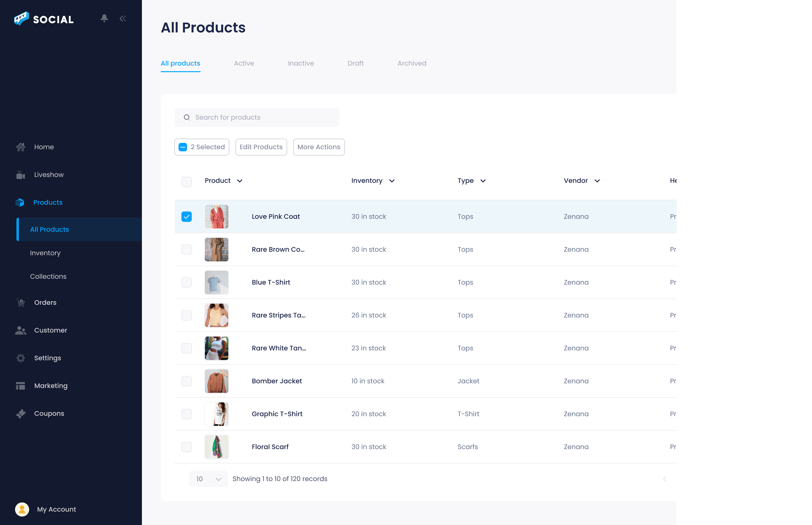Open Liveshow via its sidebar icon
Viewport: 812px width, 525px height.
20,174
